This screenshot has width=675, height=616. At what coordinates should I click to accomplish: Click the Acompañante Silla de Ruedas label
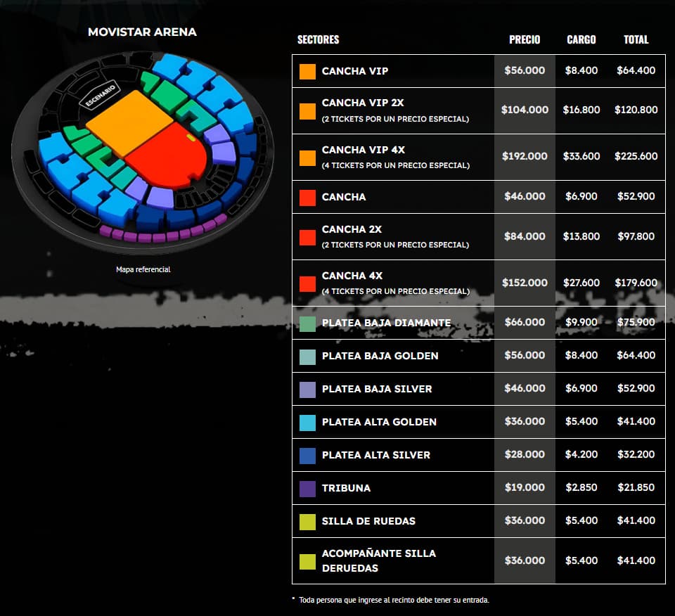click(x=378, y=560)
